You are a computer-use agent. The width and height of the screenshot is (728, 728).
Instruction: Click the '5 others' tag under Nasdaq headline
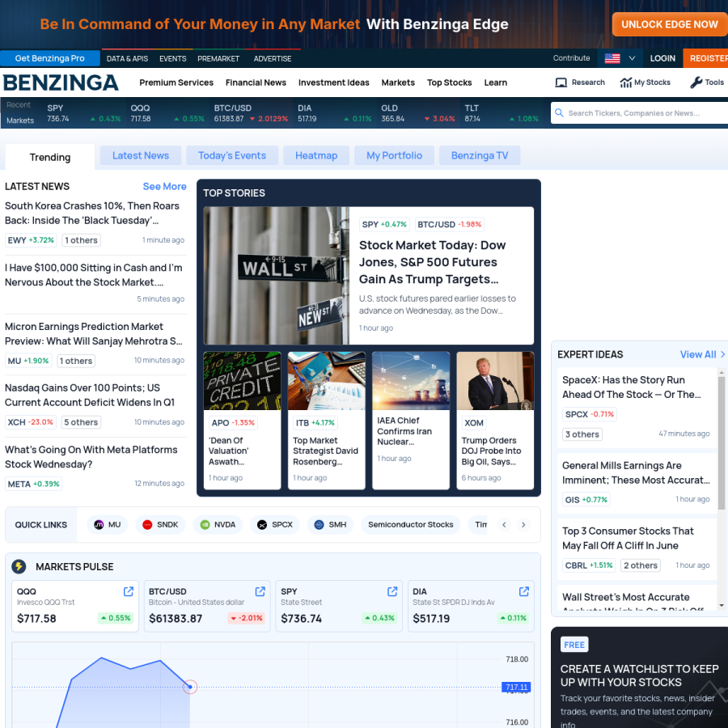click(x=81, y=422)
